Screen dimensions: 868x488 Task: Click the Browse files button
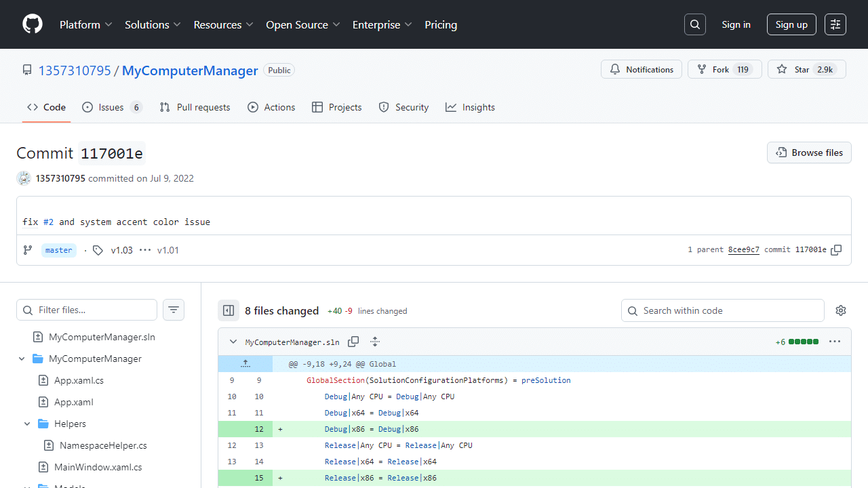pos(809,152)
